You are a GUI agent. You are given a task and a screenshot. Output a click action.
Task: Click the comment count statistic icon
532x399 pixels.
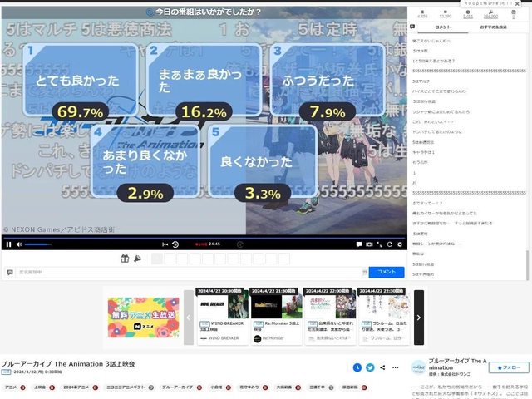coord(446,12)
